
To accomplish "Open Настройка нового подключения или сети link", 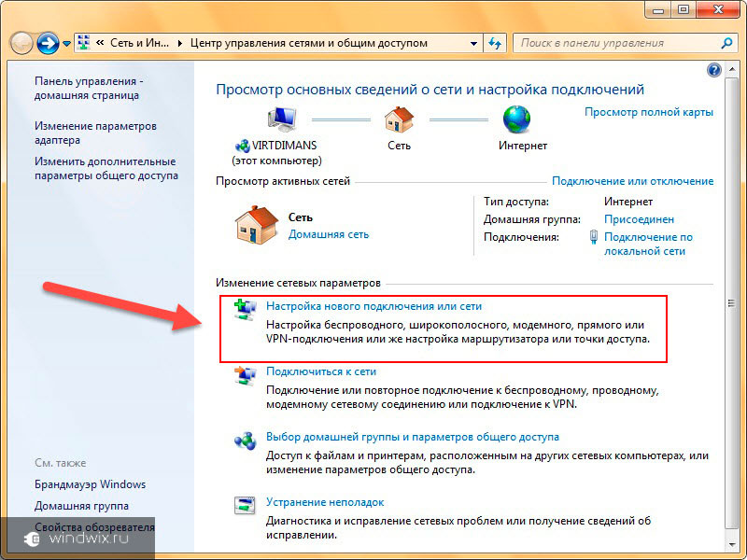I will (373, 305).
